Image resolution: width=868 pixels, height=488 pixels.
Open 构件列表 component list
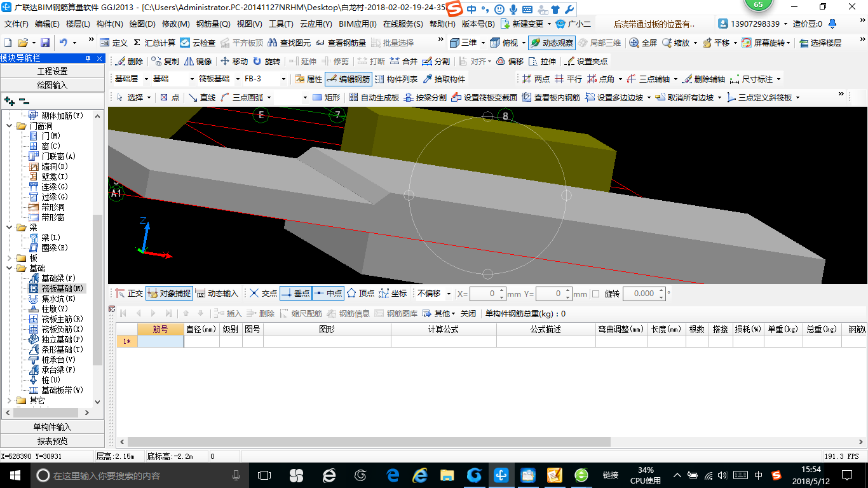tap(397, 79)
